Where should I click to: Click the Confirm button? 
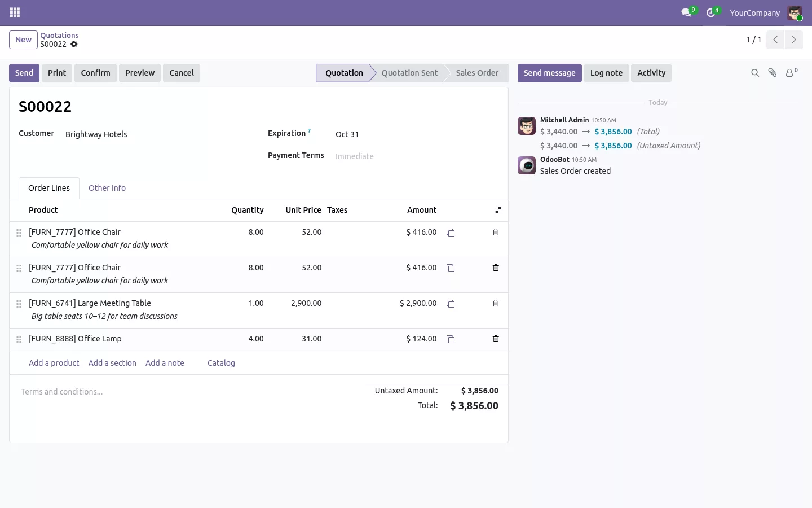(95, 73)
